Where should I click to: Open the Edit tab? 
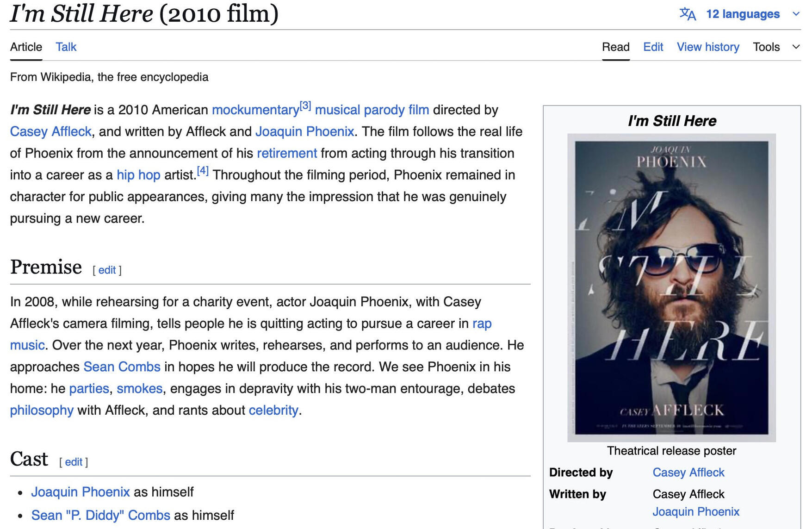point(653,47)
